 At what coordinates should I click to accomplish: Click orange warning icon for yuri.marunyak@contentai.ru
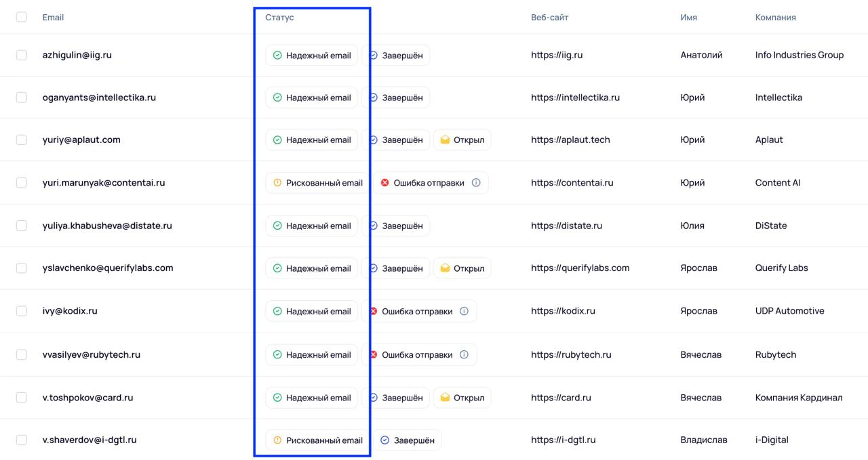click(277, 183)
